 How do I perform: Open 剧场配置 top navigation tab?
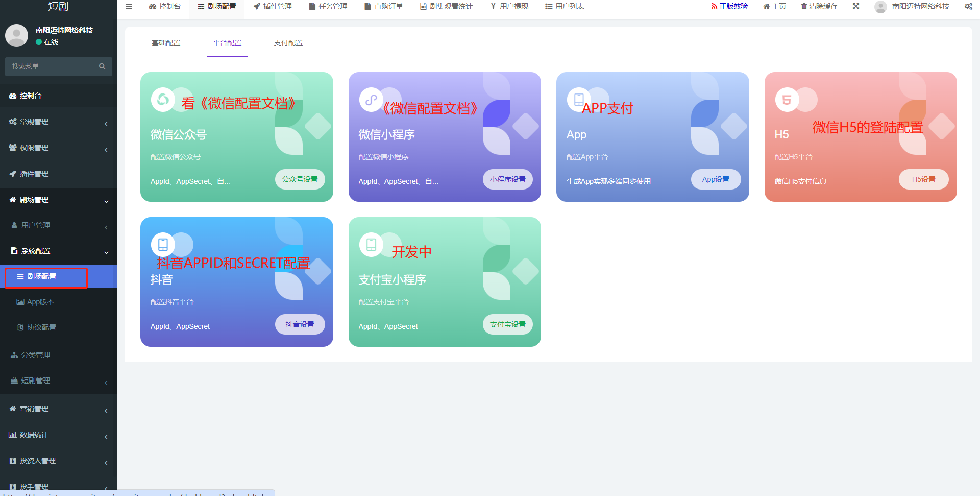[x=217, y=6]
